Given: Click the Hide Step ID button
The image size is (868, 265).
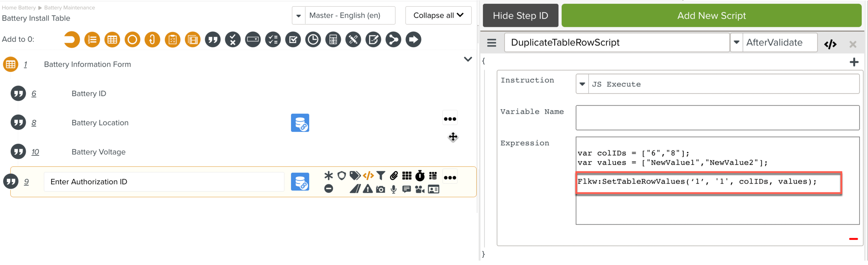Looking at the screenshot, I should click(520, 16).
